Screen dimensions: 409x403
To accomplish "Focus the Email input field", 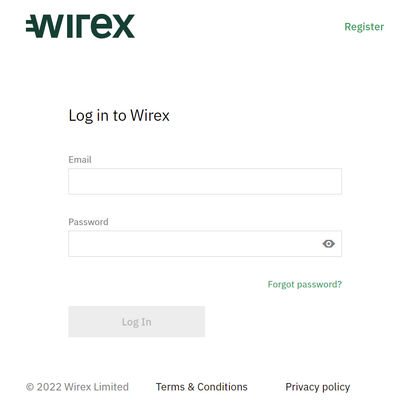I will pos(205,181).
